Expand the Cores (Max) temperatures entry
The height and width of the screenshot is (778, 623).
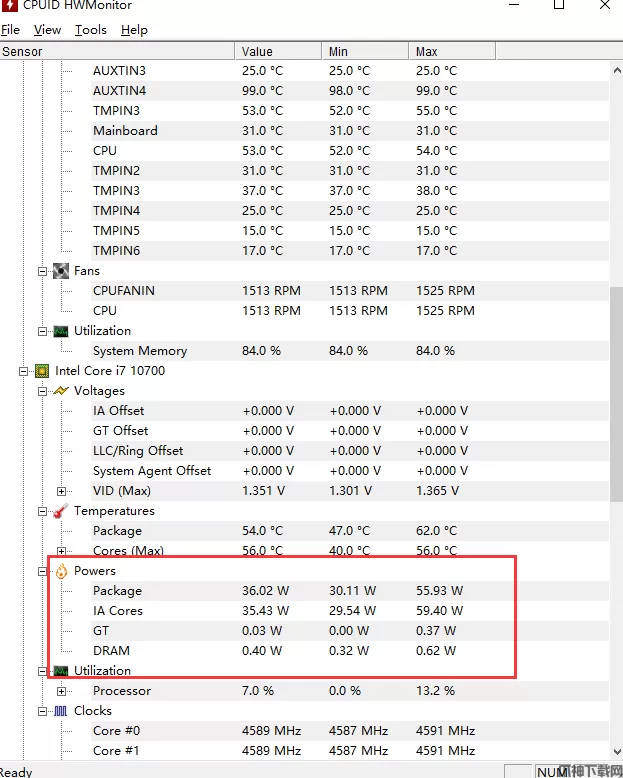tap(61, 551)
